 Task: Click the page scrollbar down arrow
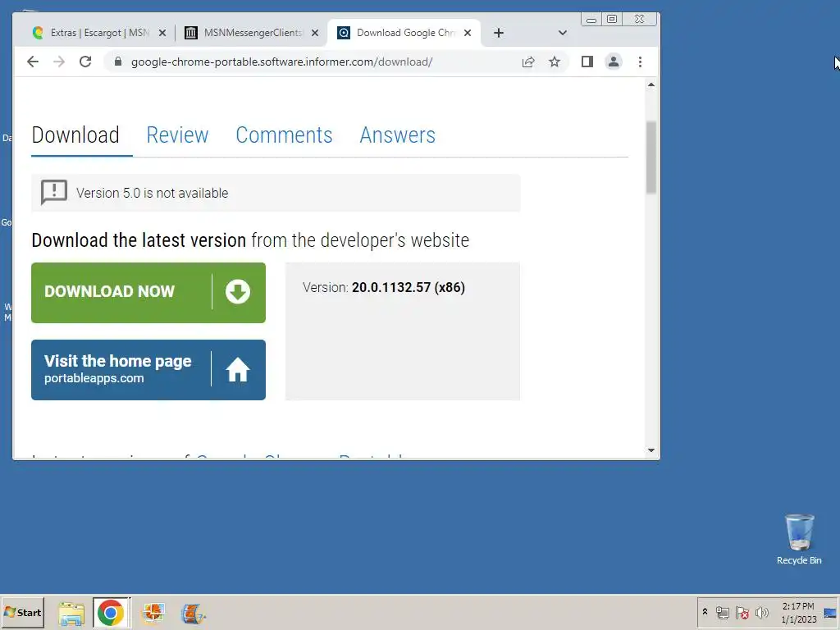(x=651, y=450)
